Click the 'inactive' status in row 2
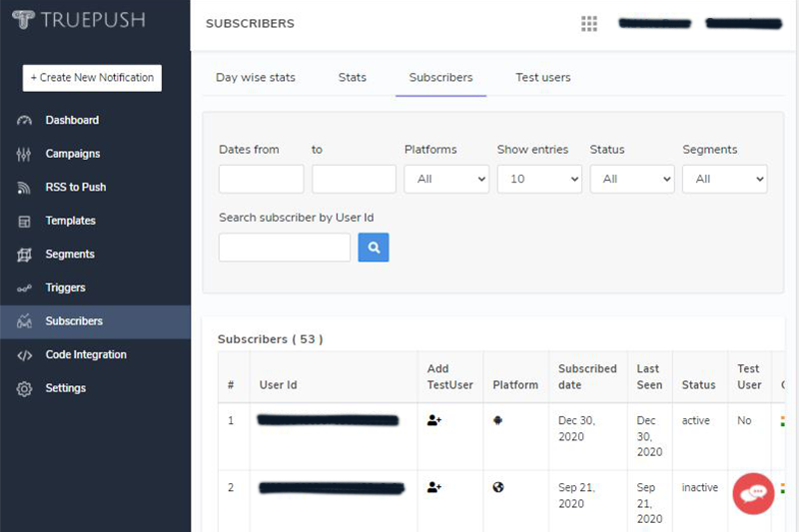Screen dimensions: 799x532 (x=700, y=488)
